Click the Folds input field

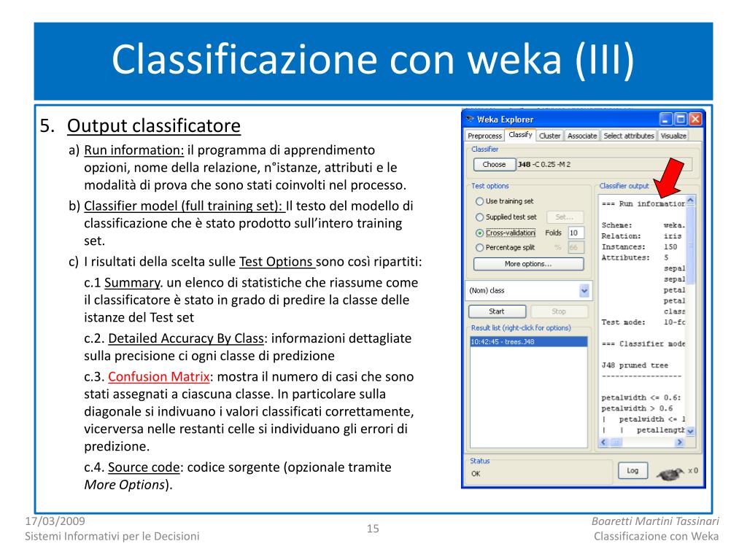coord(576,233)
